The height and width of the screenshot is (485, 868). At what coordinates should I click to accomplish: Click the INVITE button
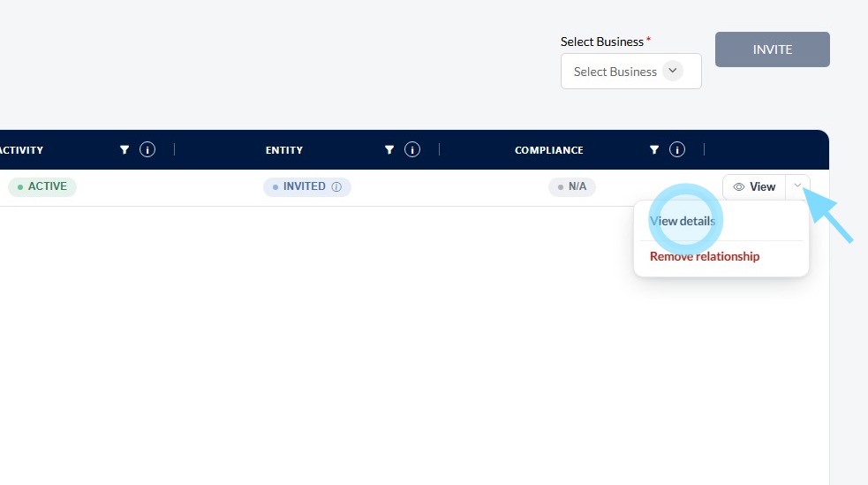coord(773,49)
